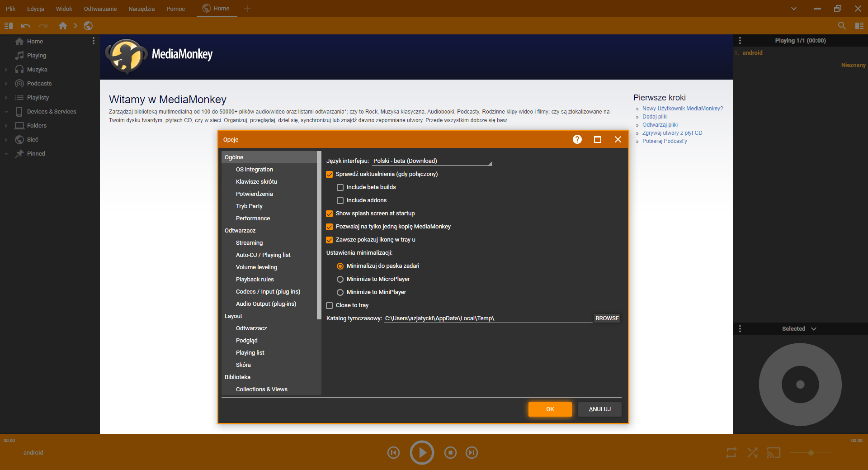Open the Edycja menu
868x470 pixels.
point(36,9)
